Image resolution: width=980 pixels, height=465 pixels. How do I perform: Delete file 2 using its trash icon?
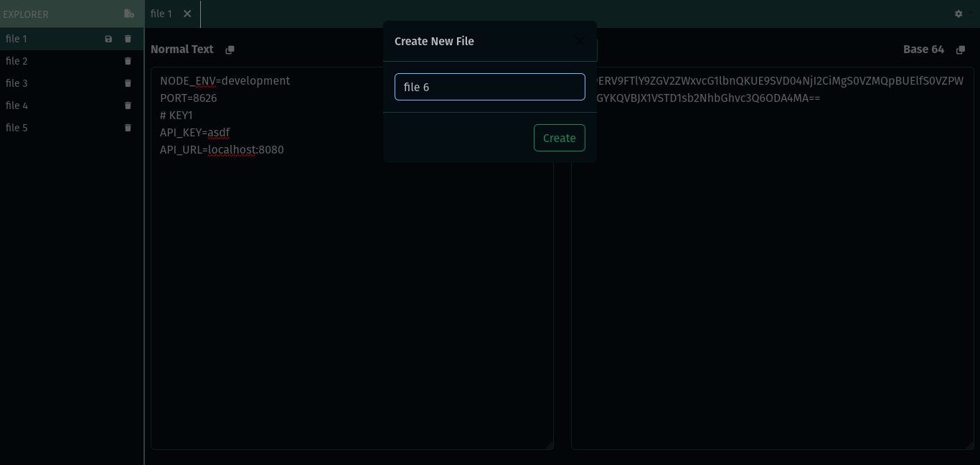coord(128,61)
